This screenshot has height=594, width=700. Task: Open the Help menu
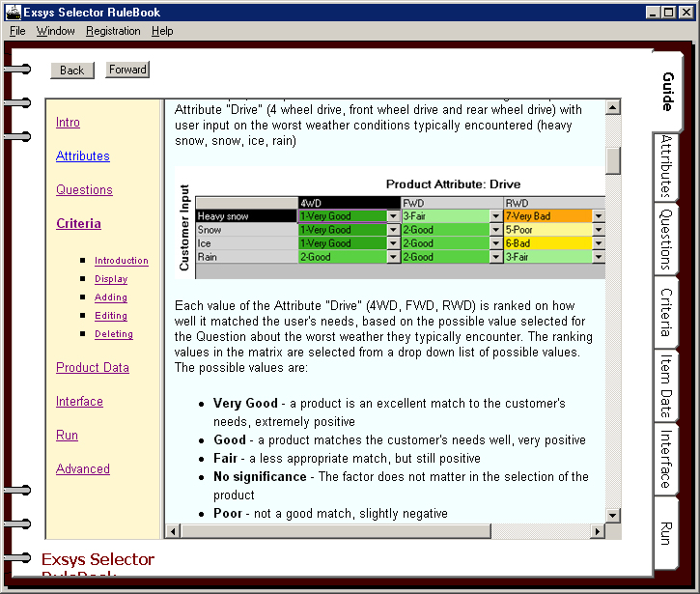point(162,31)
